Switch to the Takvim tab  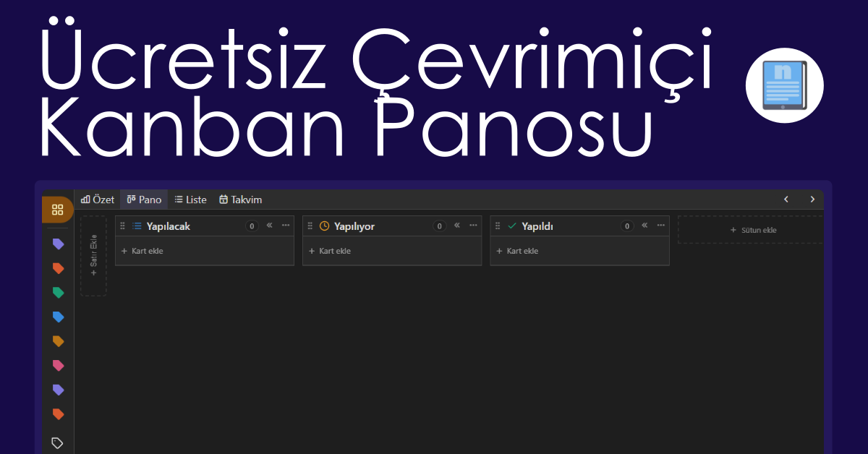[x=240, y=200]
